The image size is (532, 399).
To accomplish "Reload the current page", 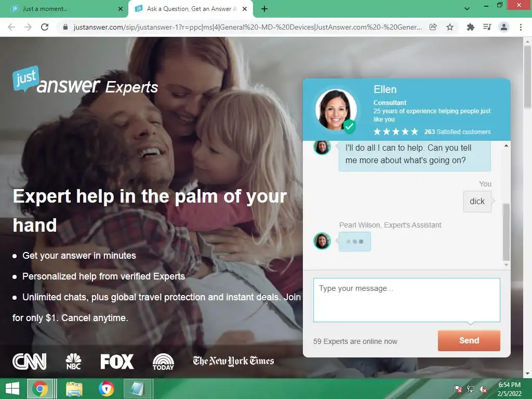I will pos(45,27).
